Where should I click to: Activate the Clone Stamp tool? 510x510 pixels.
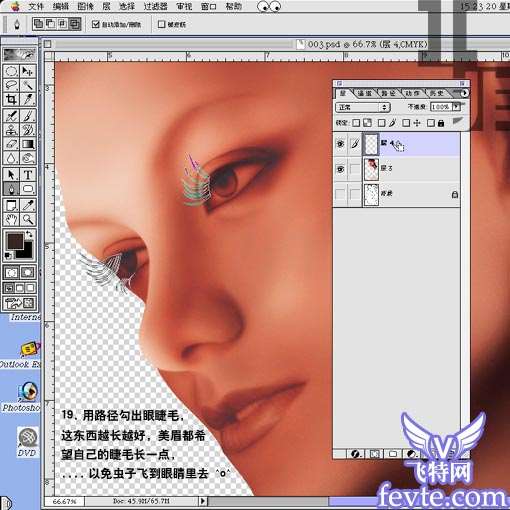(x=11, y=129)
